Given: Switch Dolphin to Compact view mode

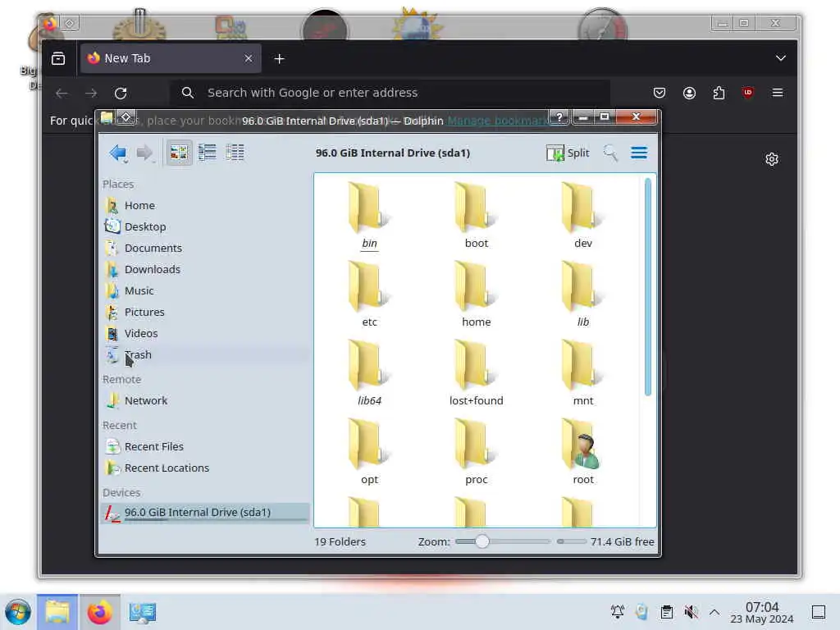Looking at the screenshot, I should pos(208,153).
